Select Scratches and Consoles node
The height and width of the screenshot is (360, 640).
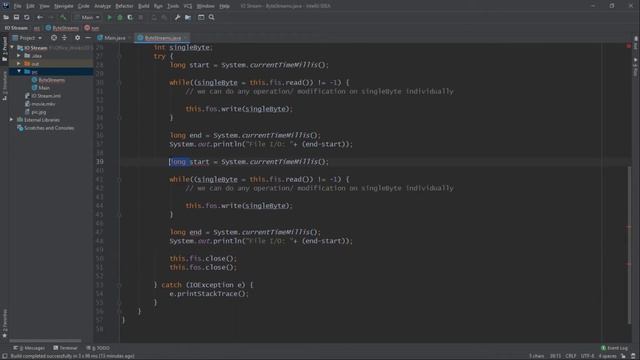(x=45, y=128)
